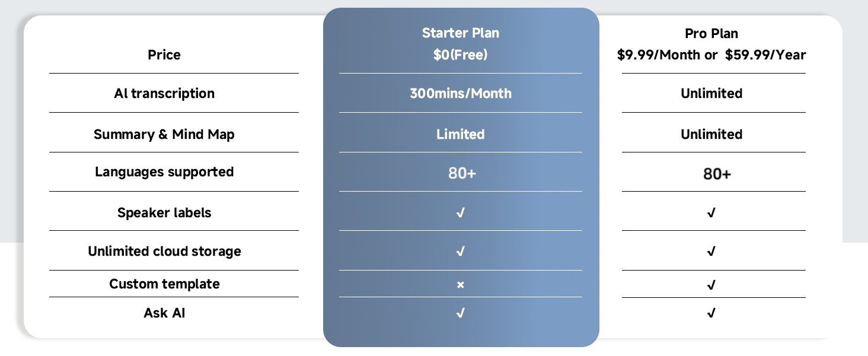Click the Starter Plan Speaker labels checkmark
This screenshot has height=356, width=868.
461,212
